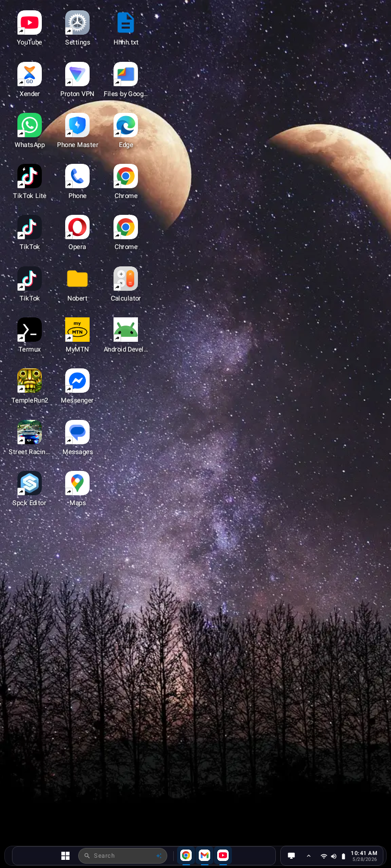Expand hidden tray icons with the chevron
Viewport: 391px width, 868px height.
click(308, 856)
